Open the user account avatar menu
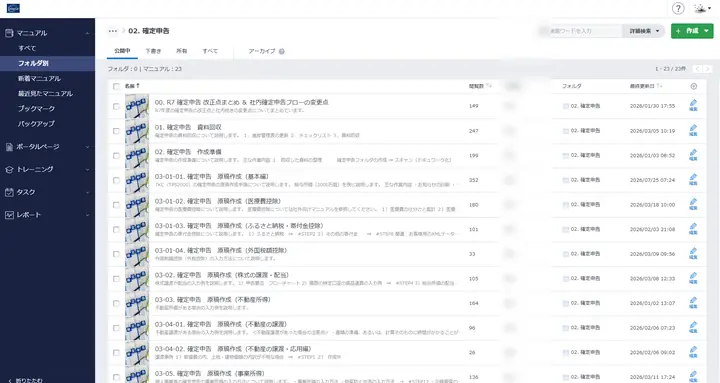 point(702,8)
